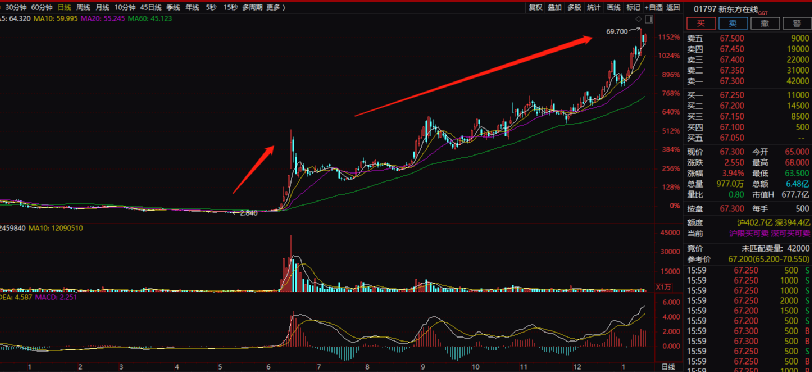Select the 买三 67.150 order row
This screenshot has height=372, width=812.
click(x=748, y=117)
